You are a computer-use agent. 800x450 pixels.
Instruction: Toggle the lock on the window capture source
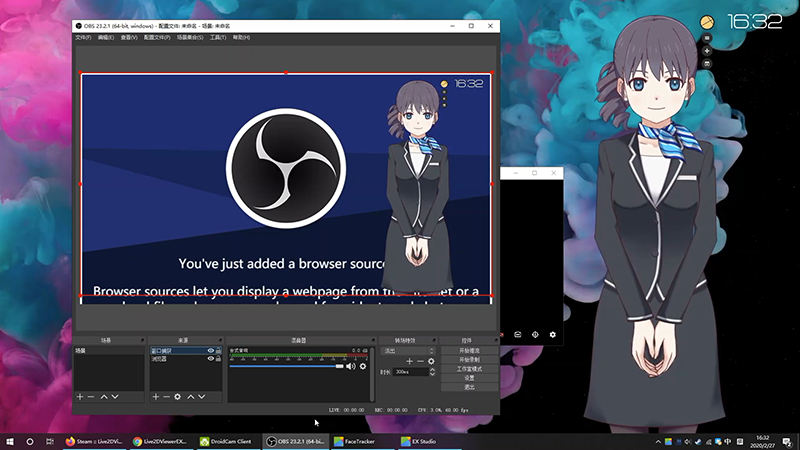(218, 351)
